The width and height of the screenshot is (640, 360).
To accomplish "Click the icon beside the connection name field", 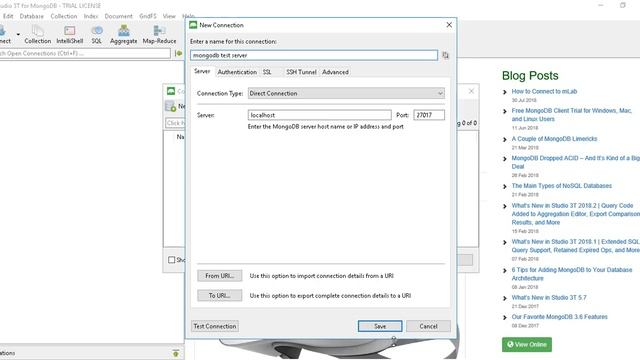I will tap(445, 55).
